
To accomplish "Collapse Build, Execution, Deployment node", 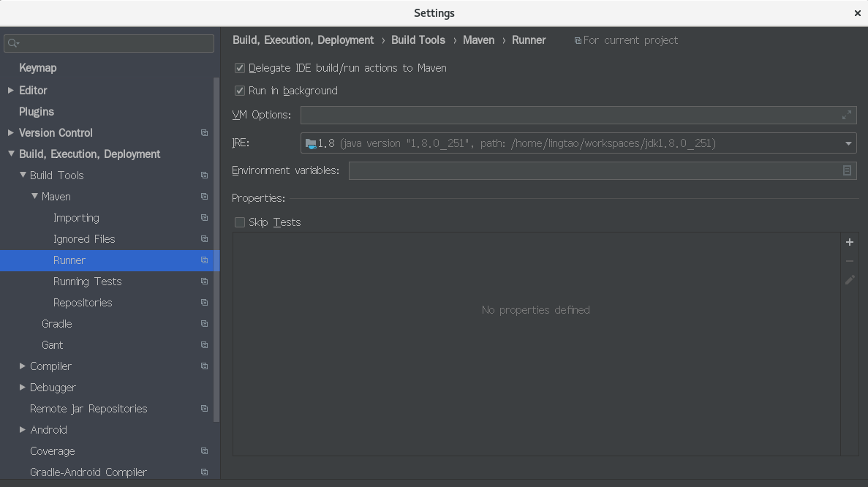I will [x=11, y=154].
